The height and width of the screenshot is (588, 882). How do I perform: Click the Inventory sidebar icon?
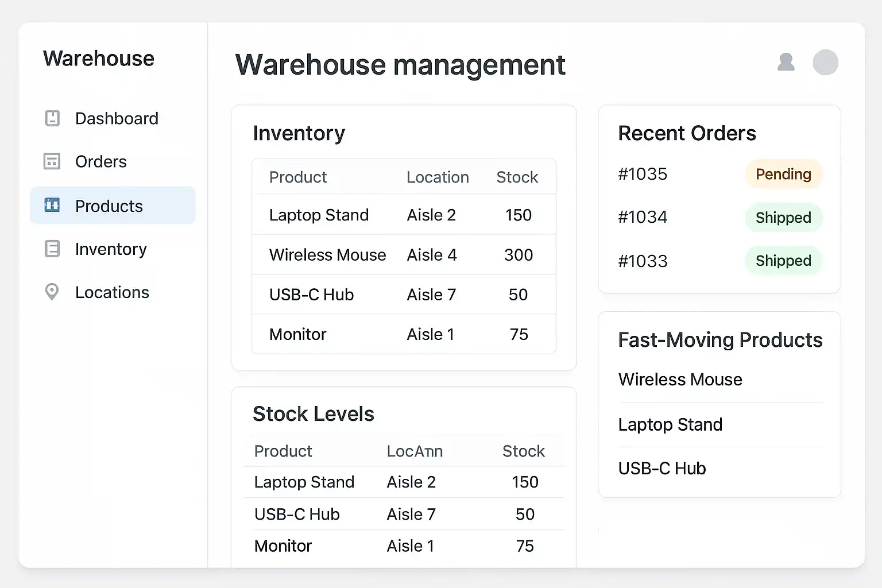[52, 249]
